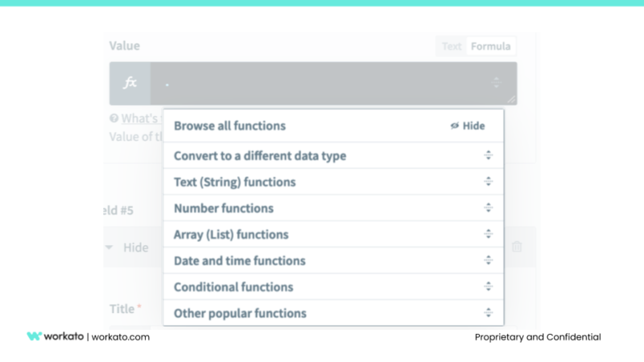Image resolution: width=644 pixels, height=362 pixels.
Task: Switch the Value mode to Formula
Action: (x=490, y=46)
